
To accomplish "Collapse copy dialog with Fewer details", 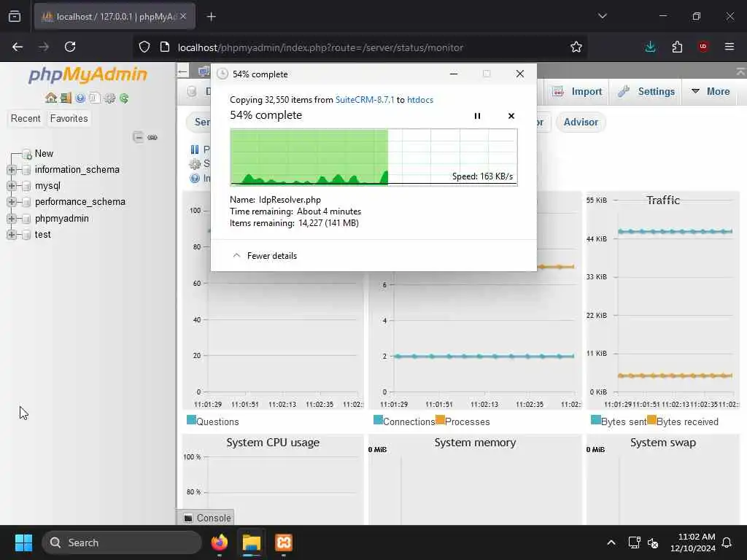I will click(265, 256).
